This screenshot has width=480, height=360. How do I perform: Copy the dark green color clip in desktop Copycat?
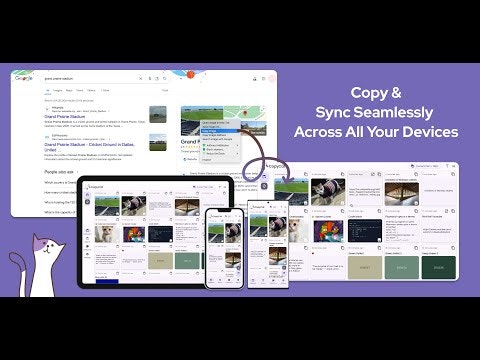[x=453, y=248]
